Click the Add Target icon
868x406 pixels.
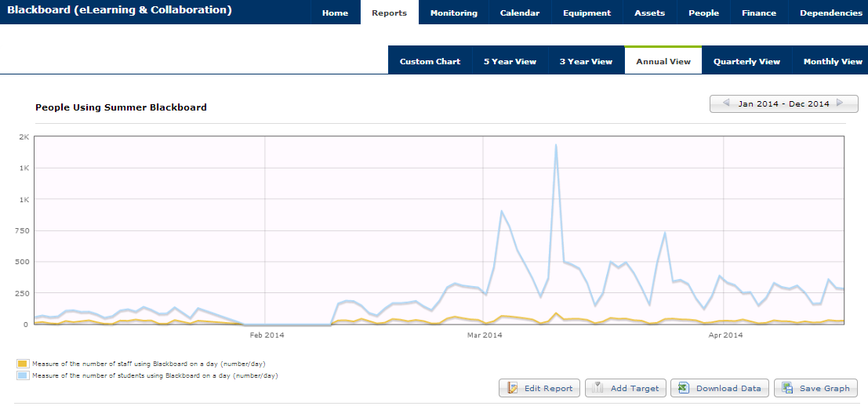(597, 388)
